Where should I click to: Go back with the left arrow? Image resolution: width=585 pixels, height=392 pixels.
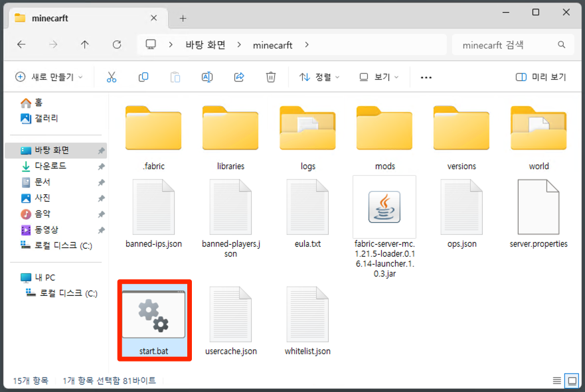(x=21, y=44)
